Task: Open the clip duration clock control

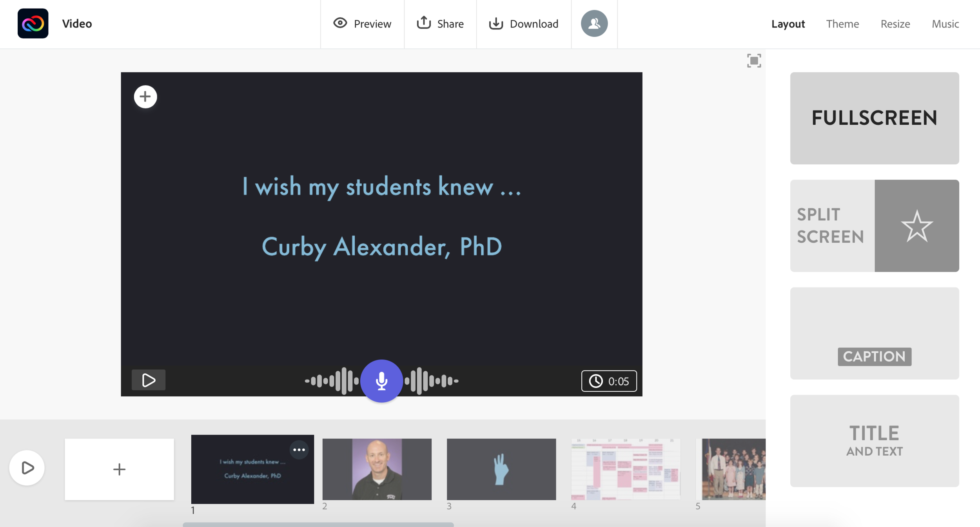Action: click(x=609, y=380)
